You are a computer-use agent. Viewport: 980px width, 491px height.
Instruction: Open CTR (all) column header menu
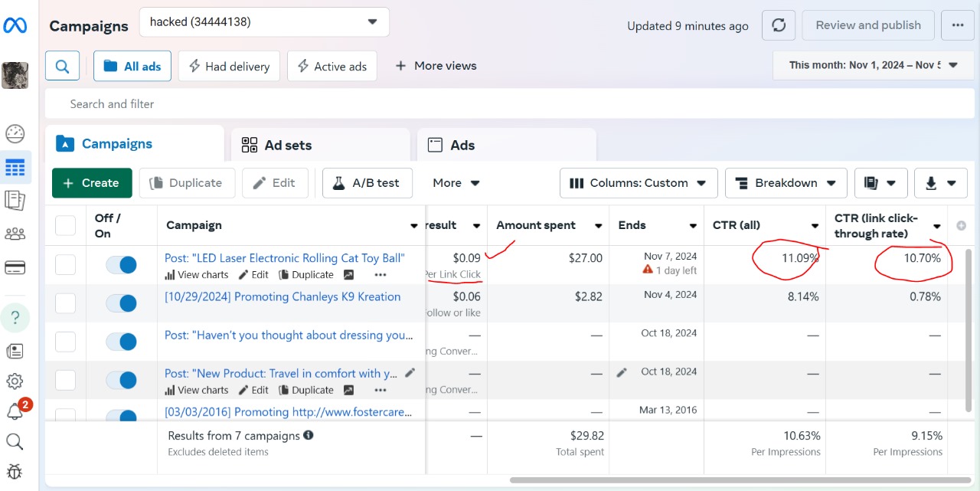816,226
